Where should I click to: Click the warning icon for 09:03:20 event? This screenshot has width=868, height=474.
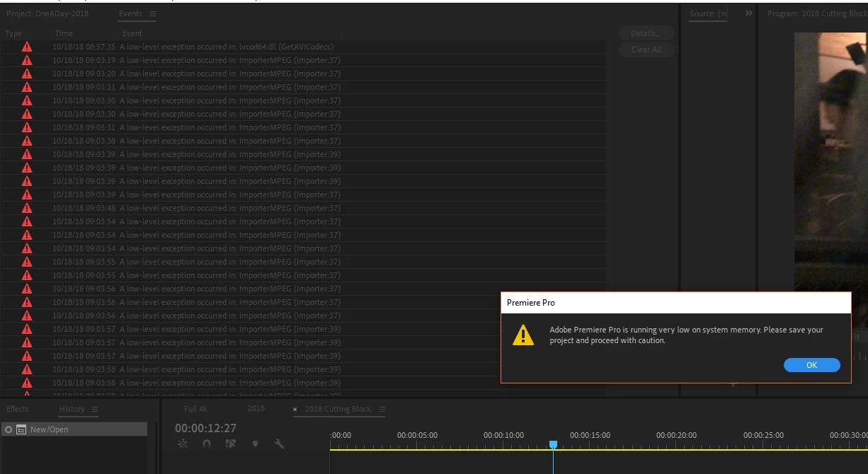pos(27,74)
